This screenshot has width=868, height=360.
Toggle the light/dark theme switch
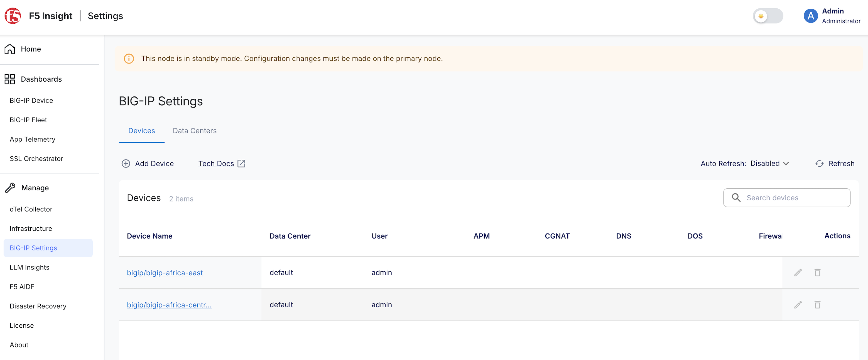click(x=768, y=16)
